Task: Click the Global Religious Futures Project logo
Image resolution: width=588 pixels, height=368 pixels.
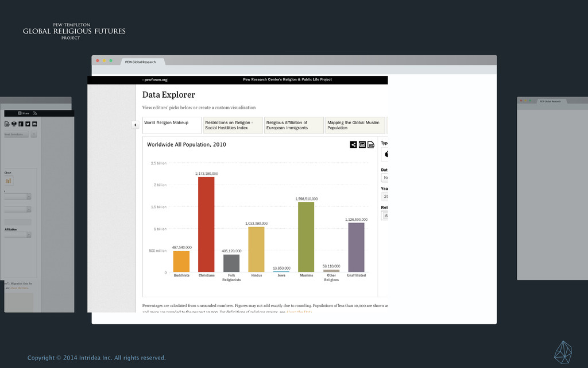Action: pyautogui.click(x=74, y=31)
